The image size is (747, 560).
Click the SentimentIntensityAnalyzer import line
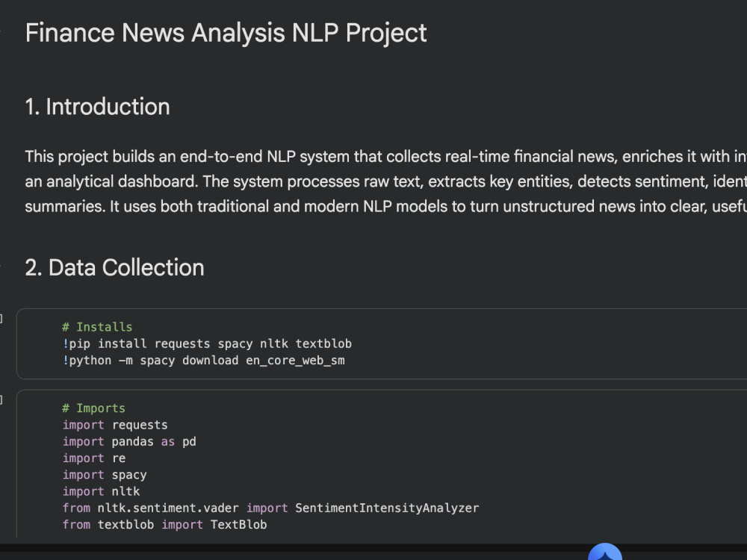click(x=270, y=508)
